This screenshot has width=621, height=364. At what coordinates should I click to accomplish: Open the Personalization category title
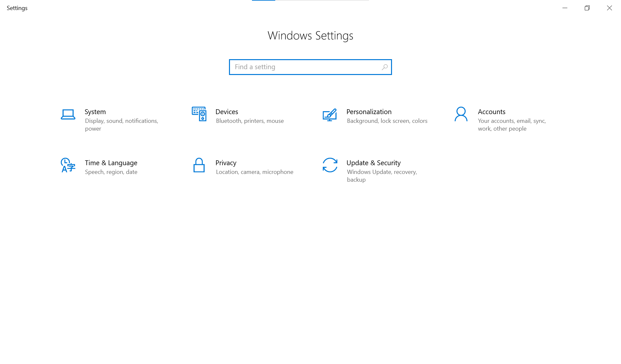click(369, 112)
